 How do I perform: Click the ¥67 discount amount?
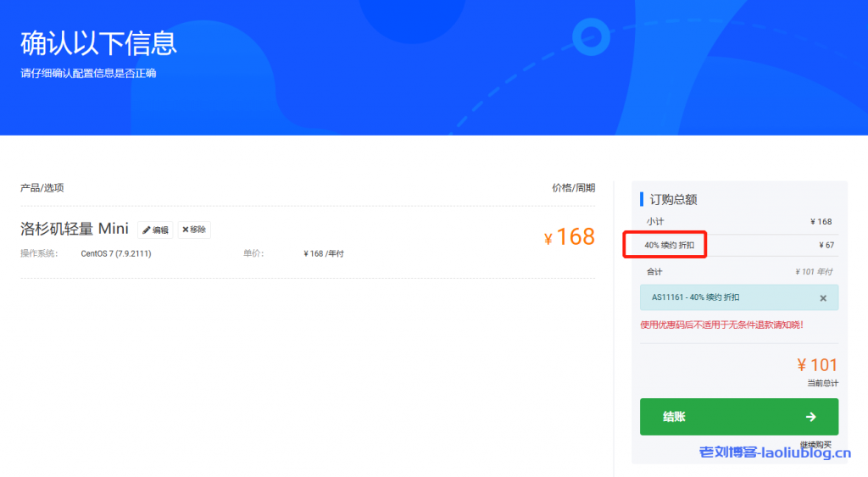point(826,246)
